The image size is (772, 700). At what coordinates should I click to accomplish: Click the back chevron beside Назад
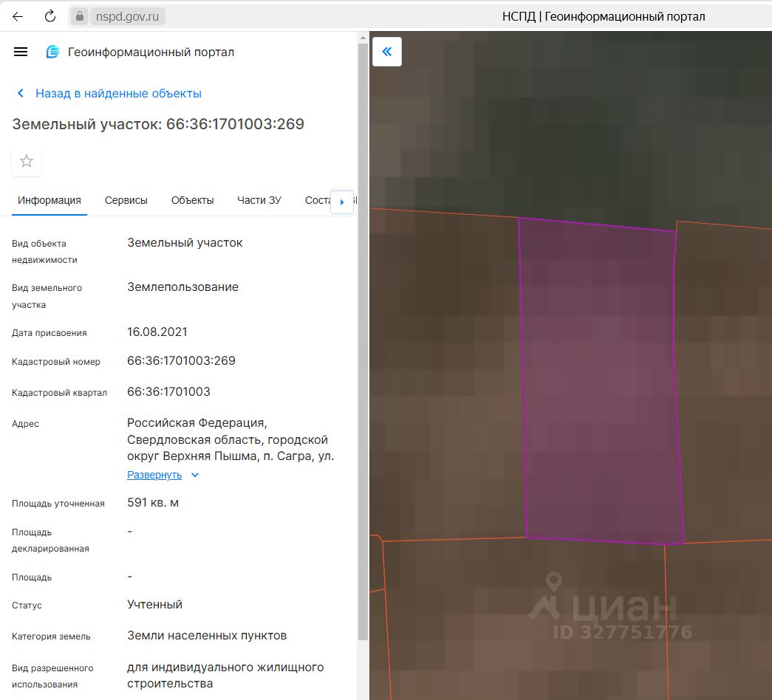coord(21,93)
